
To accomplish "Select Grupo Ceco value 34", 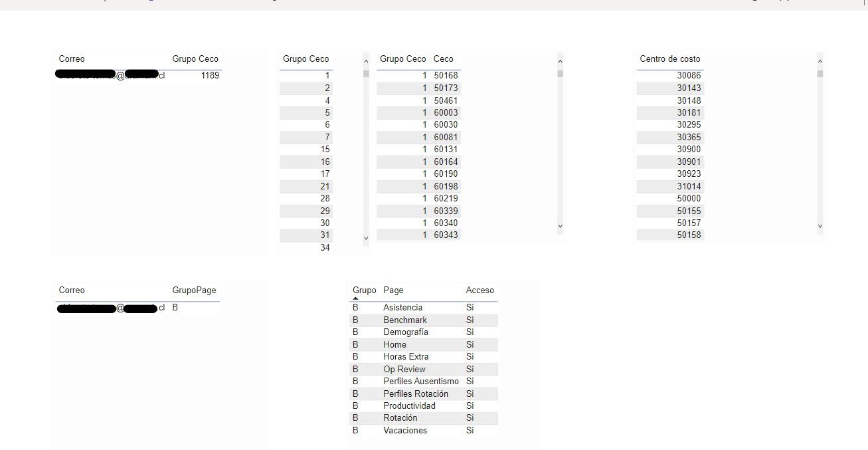I will (325, 248).
